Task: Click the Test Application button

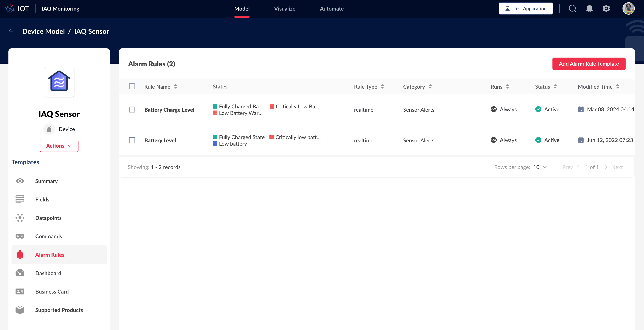Action: [x=525, y=9]
